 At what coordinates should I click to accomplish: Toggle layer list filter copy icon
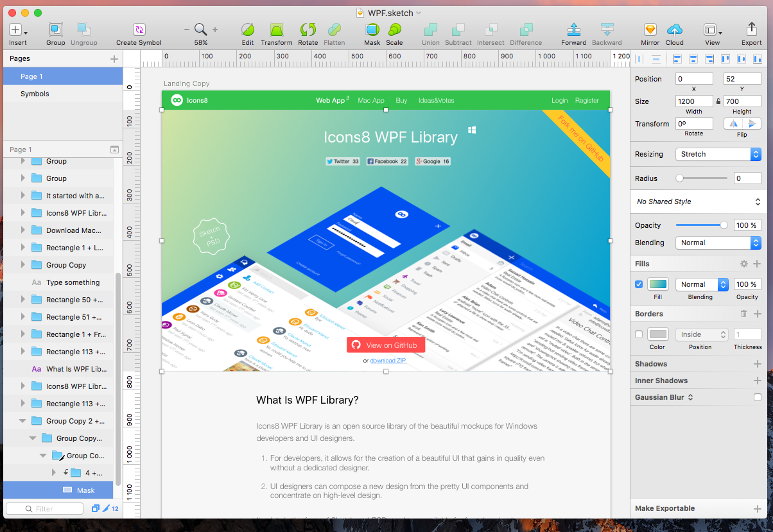96,508
